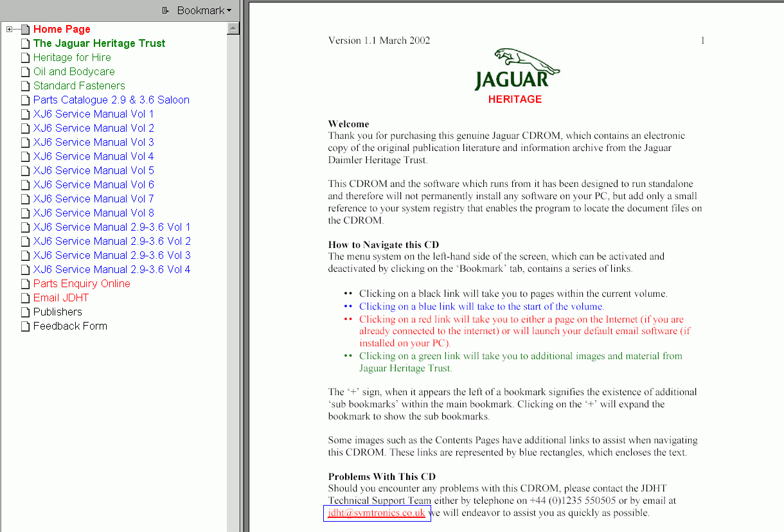Click the jdht@symtronics.co.uk email link

click(377, 513)
